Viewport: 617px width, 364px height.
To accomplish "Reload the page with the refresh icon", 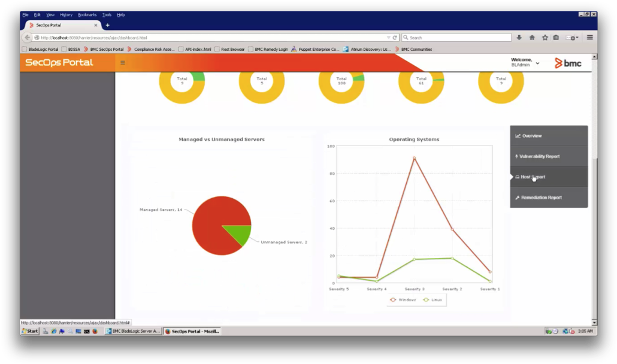I will pos(395,38).
